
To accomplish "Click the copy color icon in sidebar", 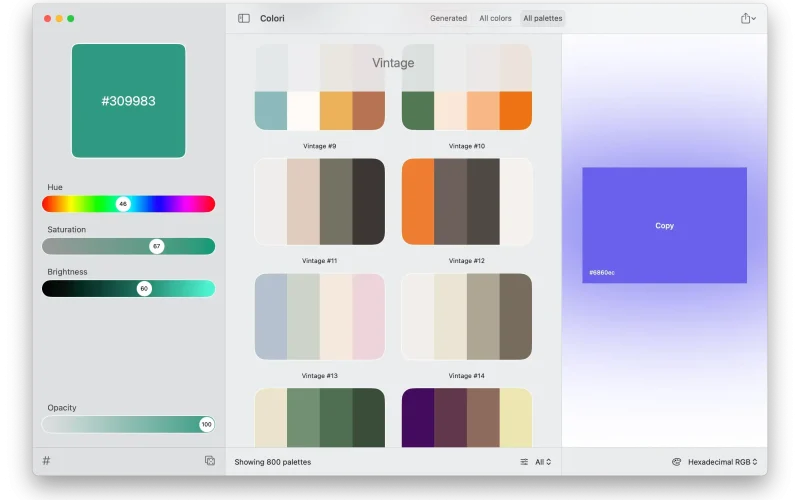I will (210, 461).
